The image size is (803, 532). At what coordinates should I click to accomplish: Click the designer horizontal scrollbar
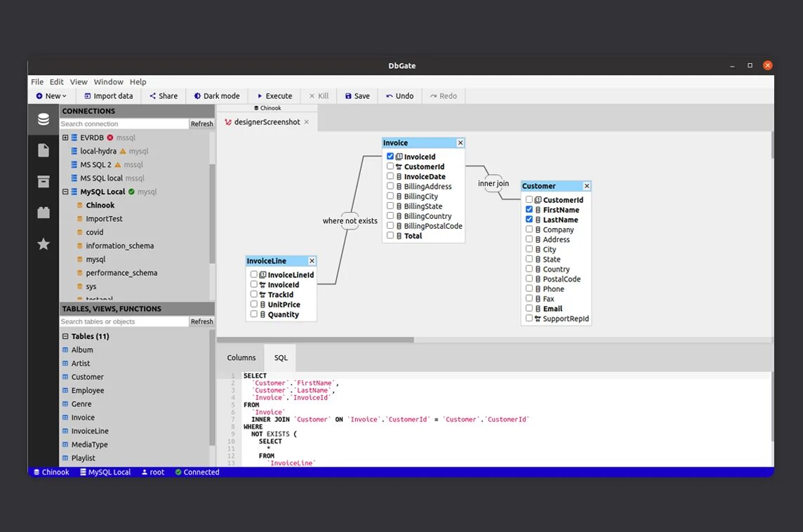tap(315, 340)
